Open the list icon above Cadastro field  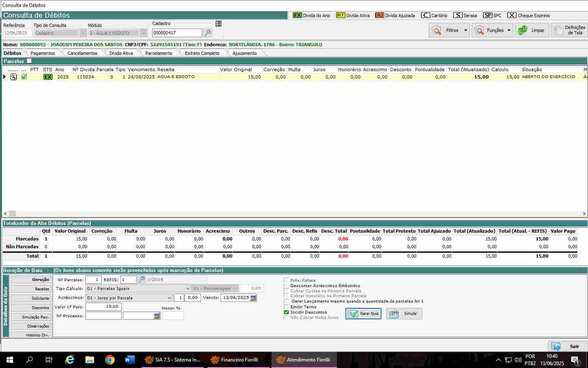click(218, 24)
